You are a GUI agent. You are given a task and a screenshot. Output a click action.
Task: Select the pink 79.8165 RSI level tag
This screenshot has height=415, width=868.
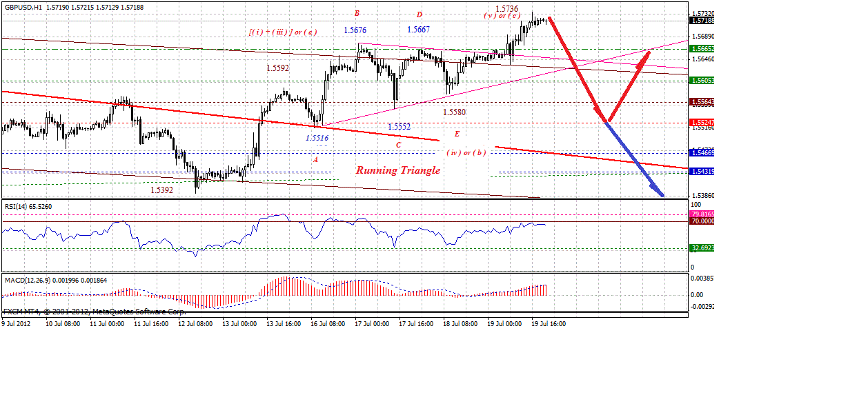[702, 214]
